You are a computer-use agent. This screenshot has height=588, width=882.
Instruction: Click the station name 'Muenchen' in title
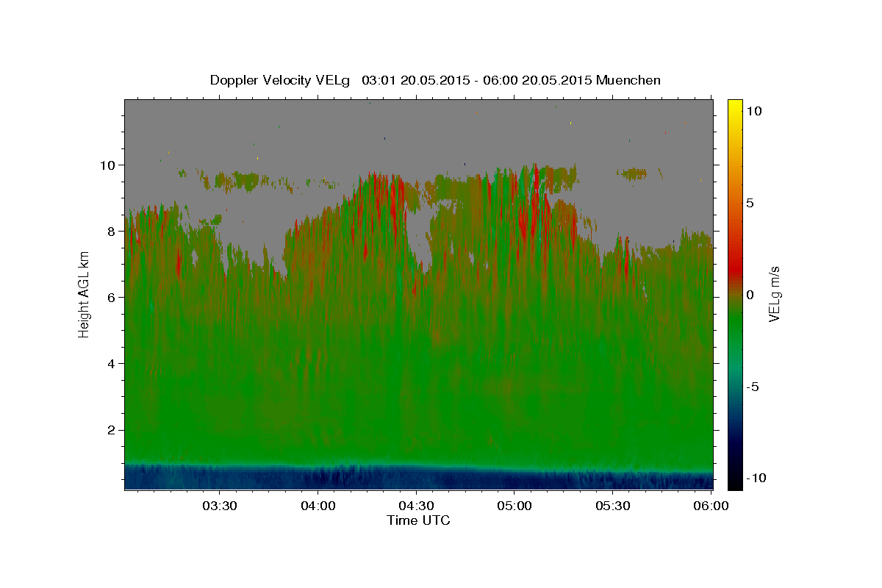point(629,80)
